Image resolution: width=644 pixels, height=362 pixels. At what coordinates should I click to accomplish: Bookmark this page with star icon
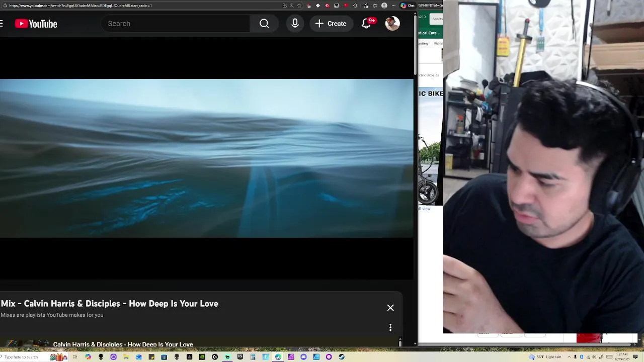pyautogui.click(x=299, y=6)
